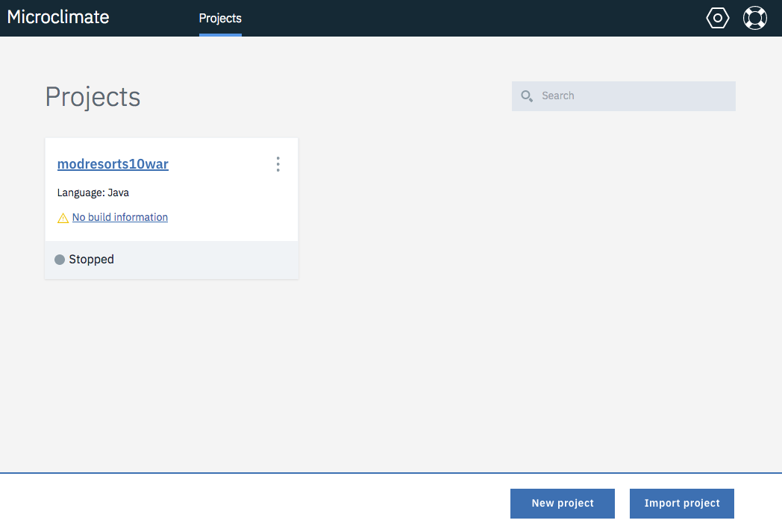The width and height of the screenshot is (782, 532).
Task: Click the Microclimate logo title
Action: [58, 17]
